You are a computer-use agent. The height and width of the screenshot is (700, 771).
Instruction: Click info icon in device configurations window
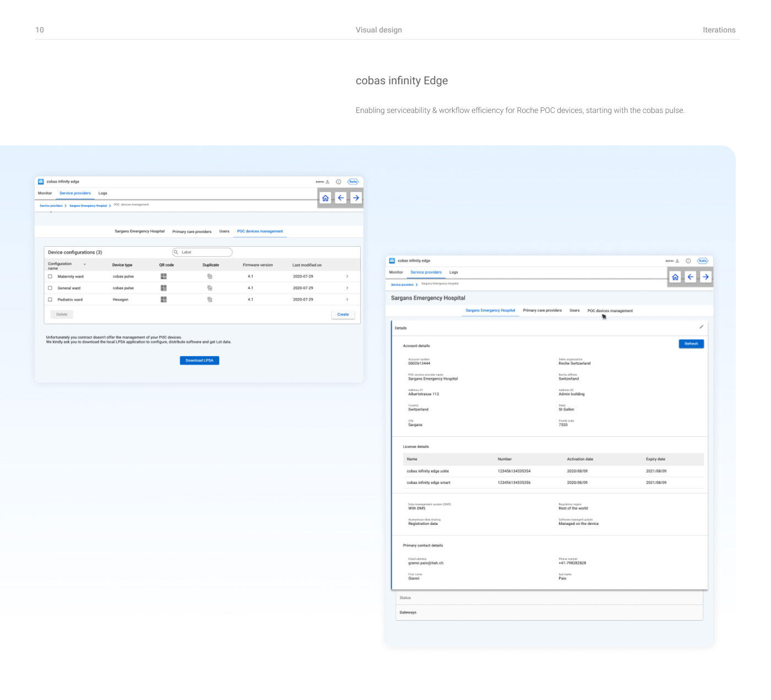(339, 182)
